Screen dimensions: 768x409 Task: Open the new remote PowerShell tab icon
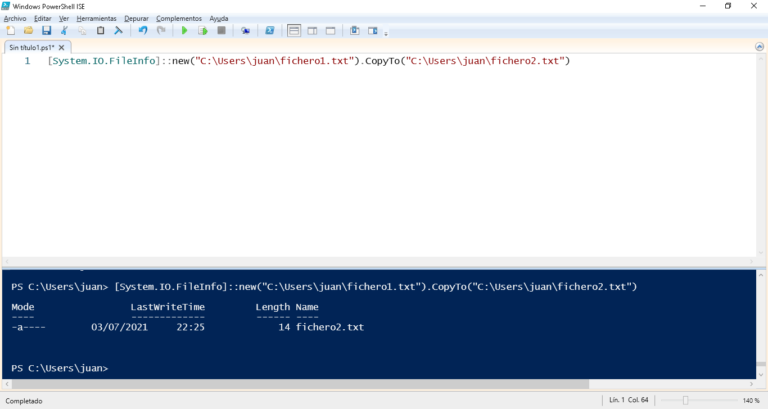pyautogui.click(x=245, y=31)
